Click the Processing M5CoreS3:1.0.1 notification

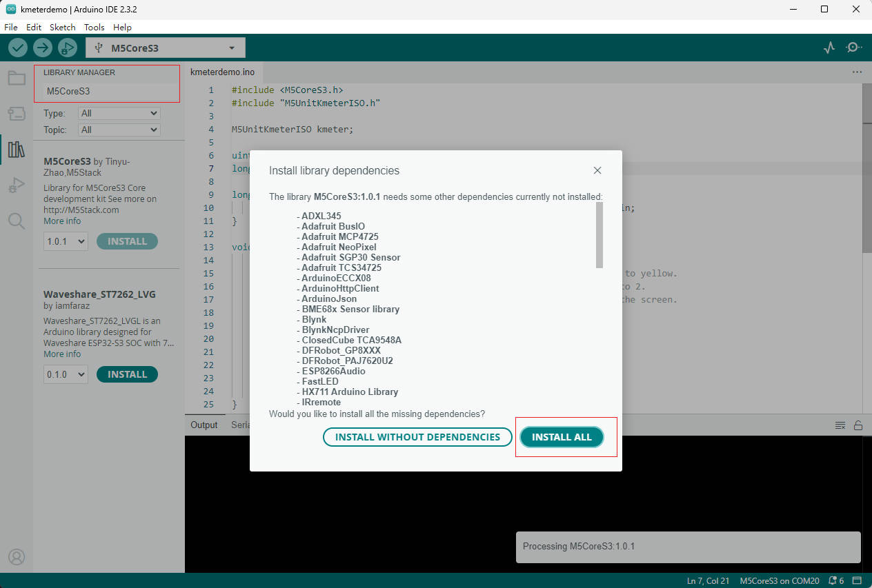point(688,547)
